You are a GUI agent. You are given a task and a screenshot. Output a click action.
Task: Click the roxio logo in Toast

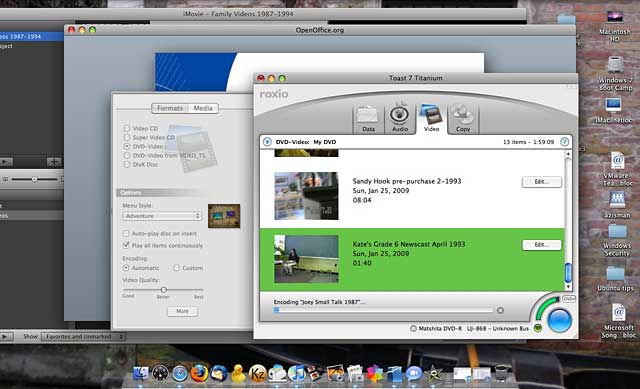(x=274, y=94)
